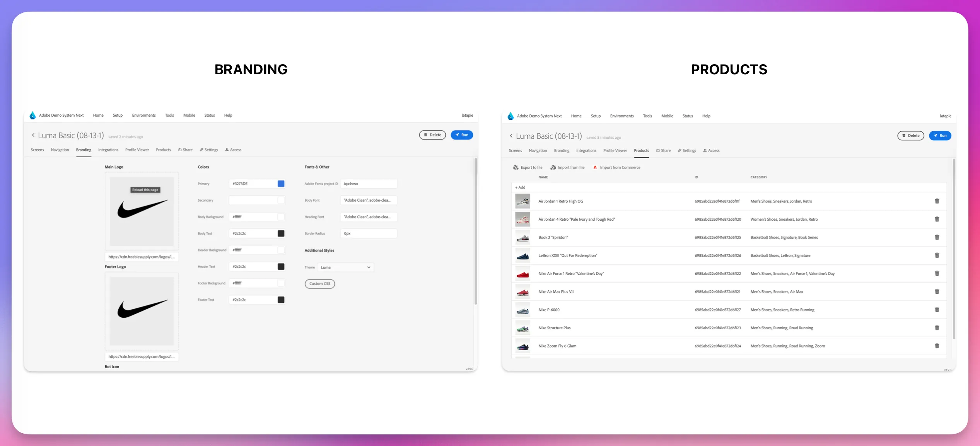Click Import from file

(567, 167)
